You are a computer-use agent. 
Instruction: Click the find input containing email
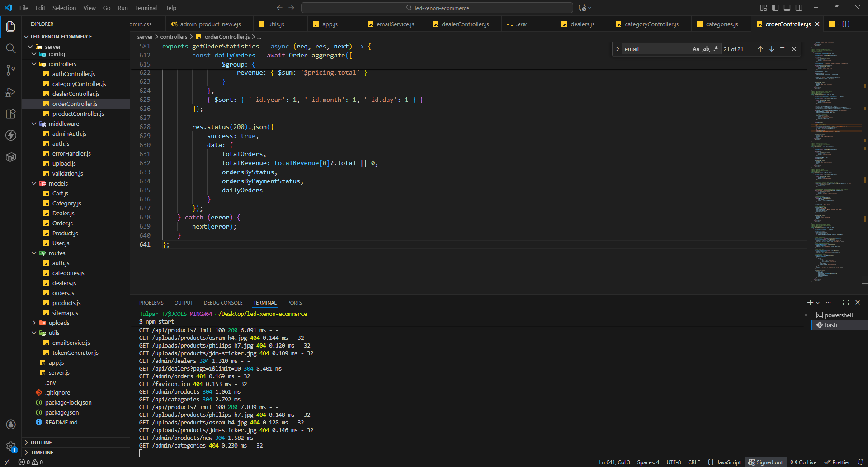657,49
